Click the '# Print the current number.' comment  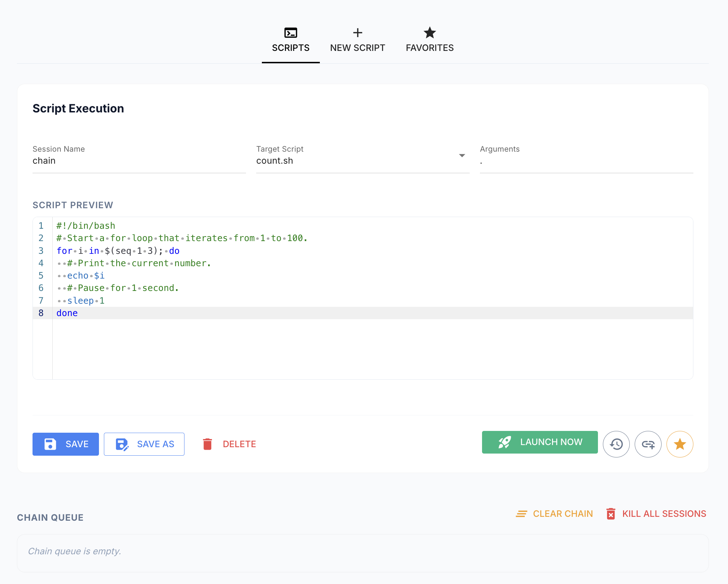[x=139, y=263]
